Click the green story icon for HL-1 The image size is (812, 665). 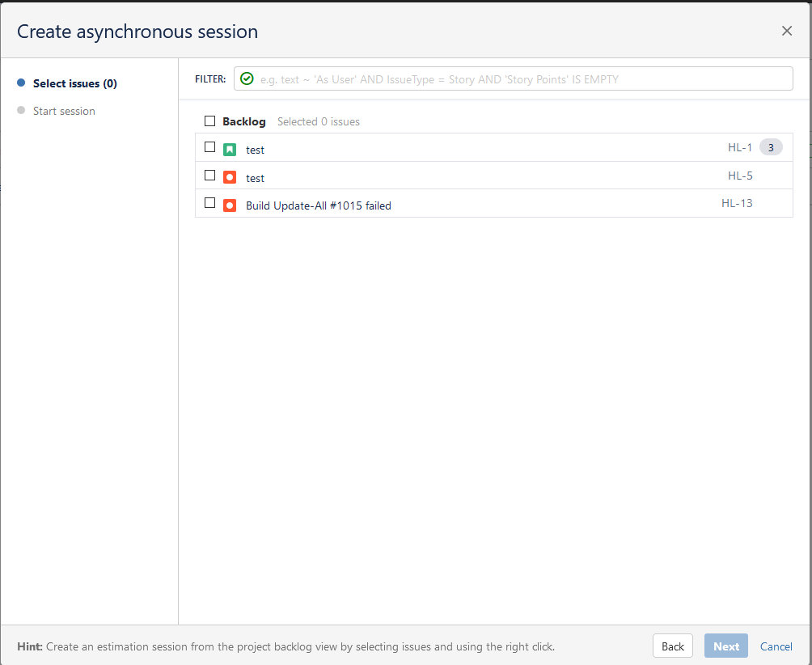pos(230,150)
